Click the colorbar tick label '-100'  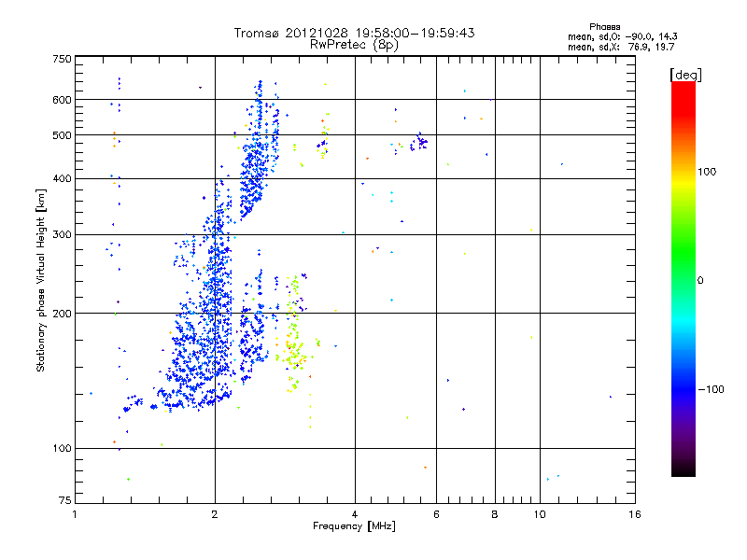(x=711, y=389)
